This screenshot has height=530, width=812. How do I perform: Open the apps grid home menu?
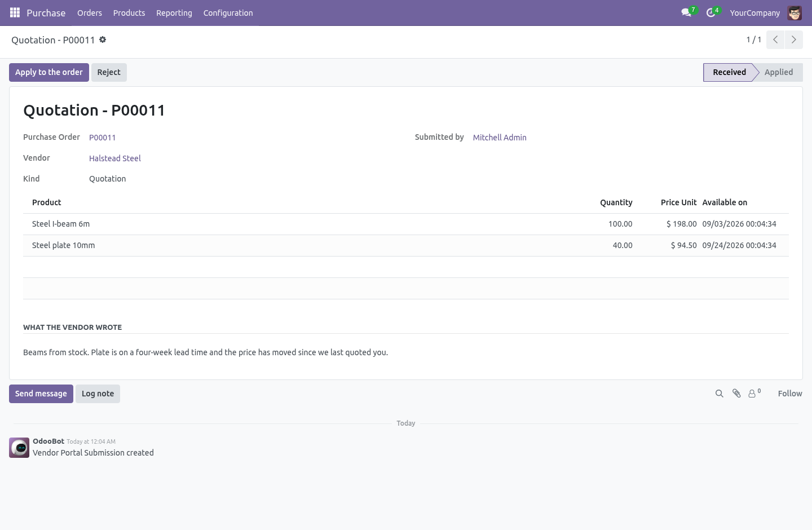(x=15, y=12)
